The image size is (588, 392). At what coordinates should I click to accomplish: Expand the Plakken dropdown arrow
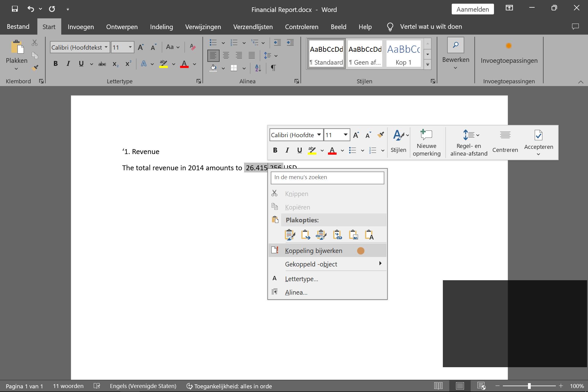16,69
